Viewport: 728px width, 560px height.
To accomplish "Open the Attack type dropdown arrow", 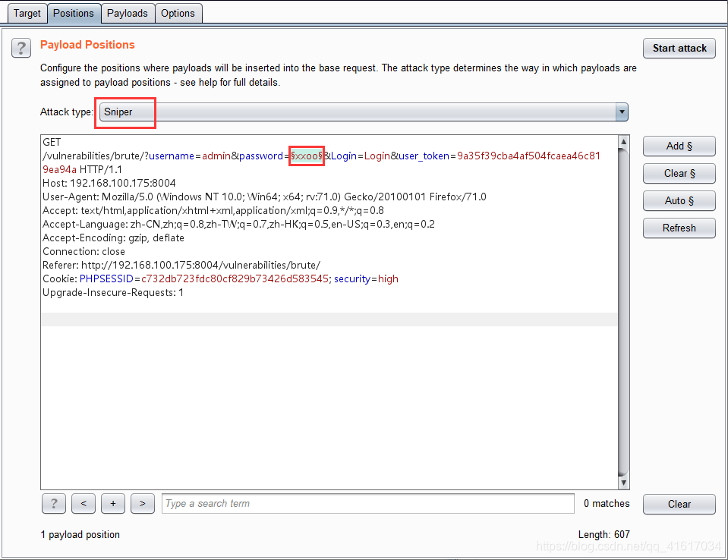I will coord(622,112).
